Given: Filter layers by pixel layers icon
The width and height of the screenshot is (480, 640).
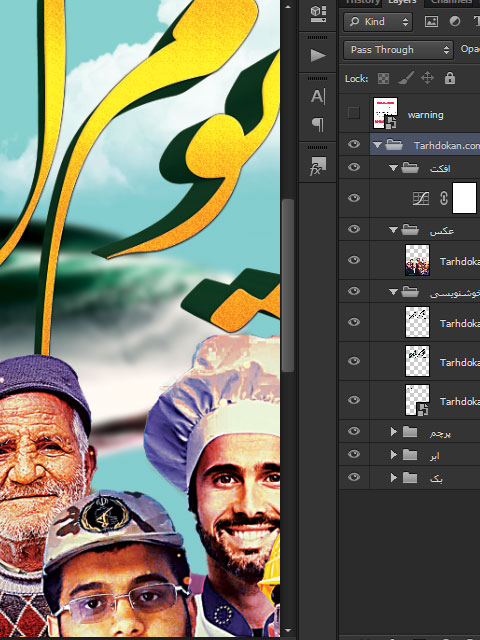Looking at the screenshot, I should tap(431, 22).
